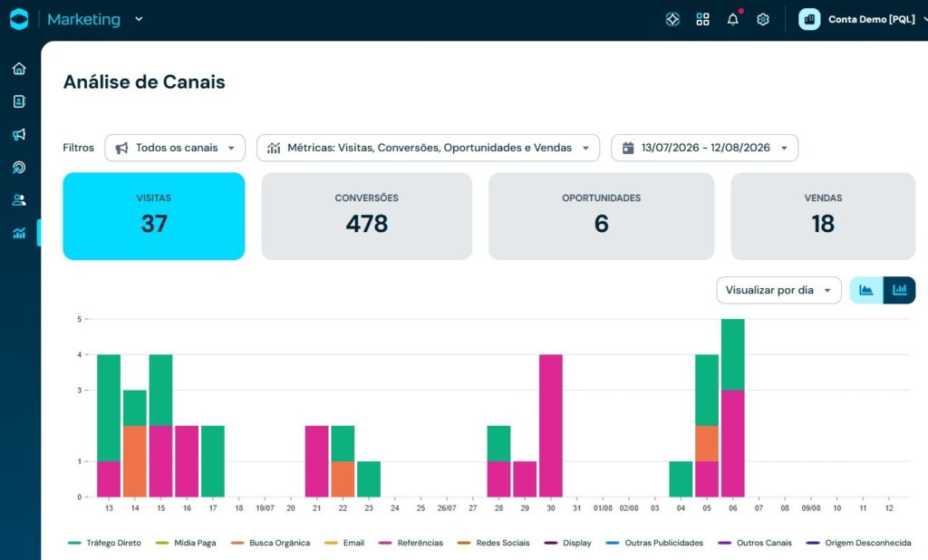Click the bar for day 06
The width and height of the screenshot is (928, 560).
click(732, 408)
